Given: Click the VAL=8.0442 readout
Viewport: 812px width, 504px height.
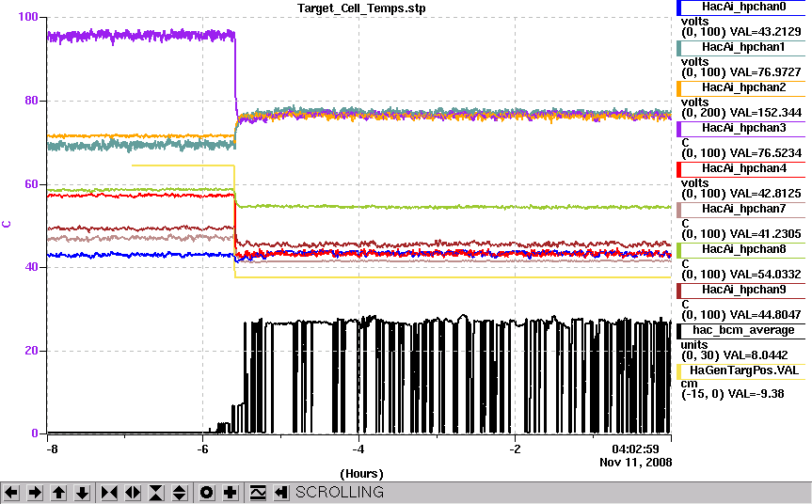Looking at the screenshot, I should pos(756,355).
